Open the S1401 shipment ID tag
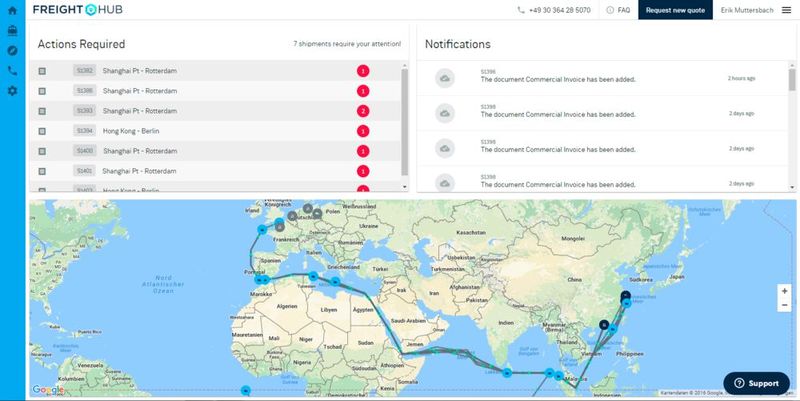Screen dimensions: 800x401 tap(84, 171)
